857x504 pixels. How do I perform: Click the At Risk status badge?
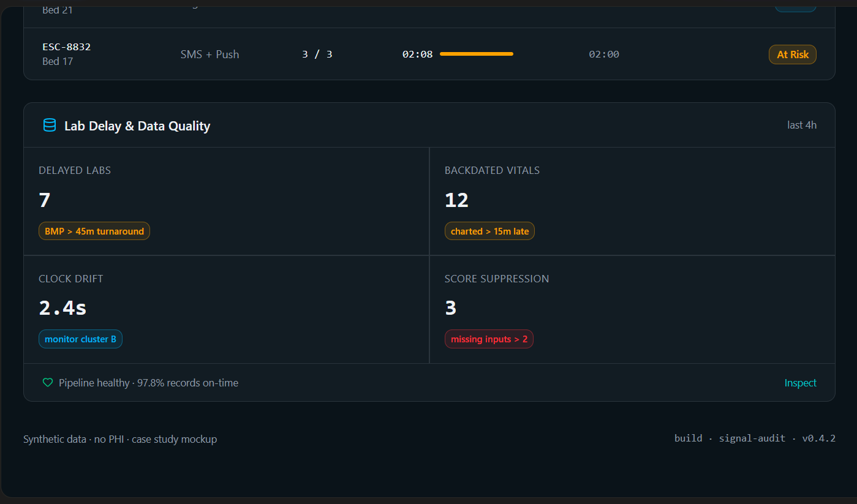click(x=793, y=55)
